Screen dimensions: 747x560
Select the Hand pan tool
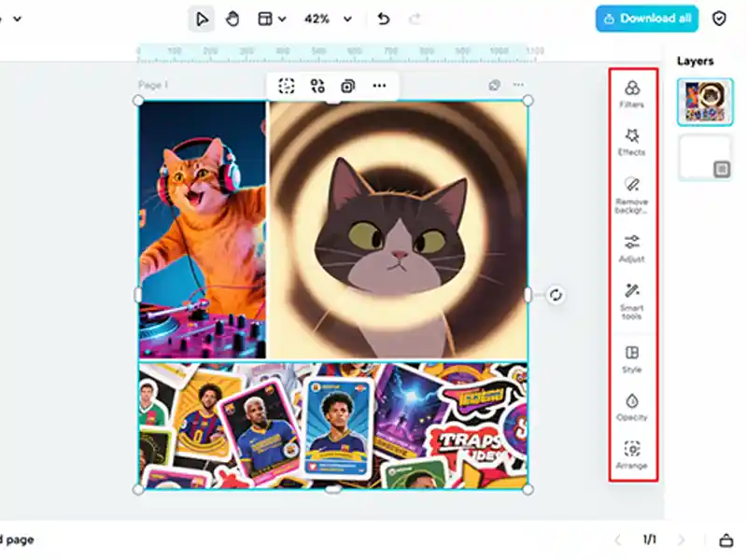coord(233,19)
